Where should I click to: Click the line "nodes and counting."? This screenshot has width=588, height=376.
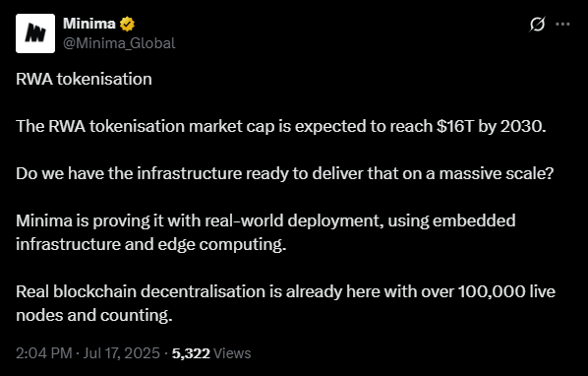[94, 315]
